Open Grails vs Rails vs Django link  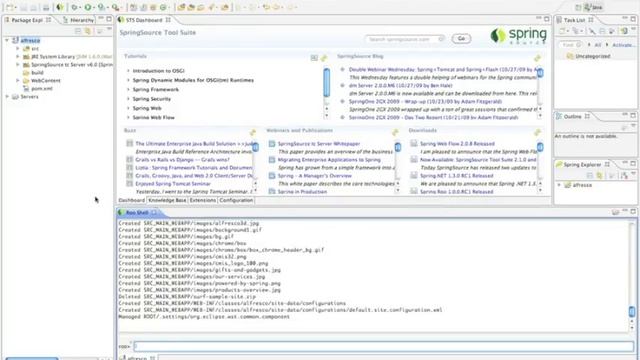(182, 160)
